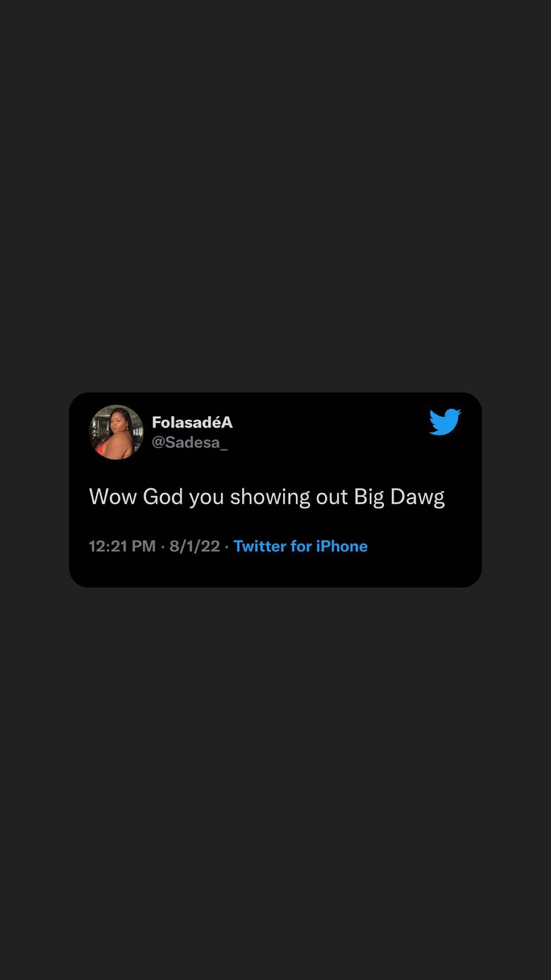Click the dark gray background above the tweet card
The width and height of the screenshot is (551, 980).
(275, 194)
